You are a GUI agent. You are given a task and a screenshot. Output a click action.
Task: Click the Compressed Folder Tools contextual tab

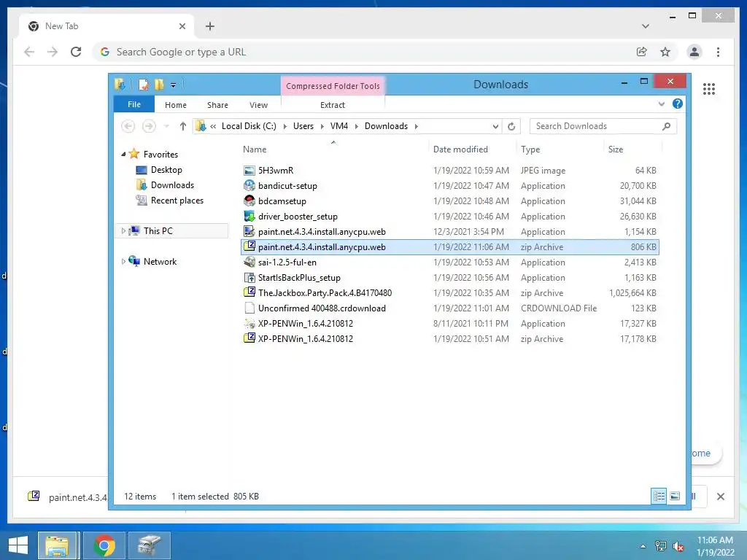(333, 86)
